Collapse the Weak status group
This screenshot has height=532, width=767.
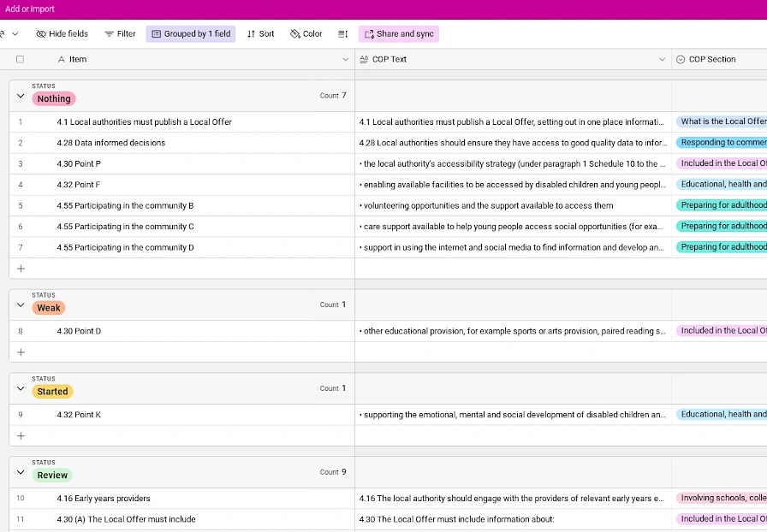pos(21,305)
